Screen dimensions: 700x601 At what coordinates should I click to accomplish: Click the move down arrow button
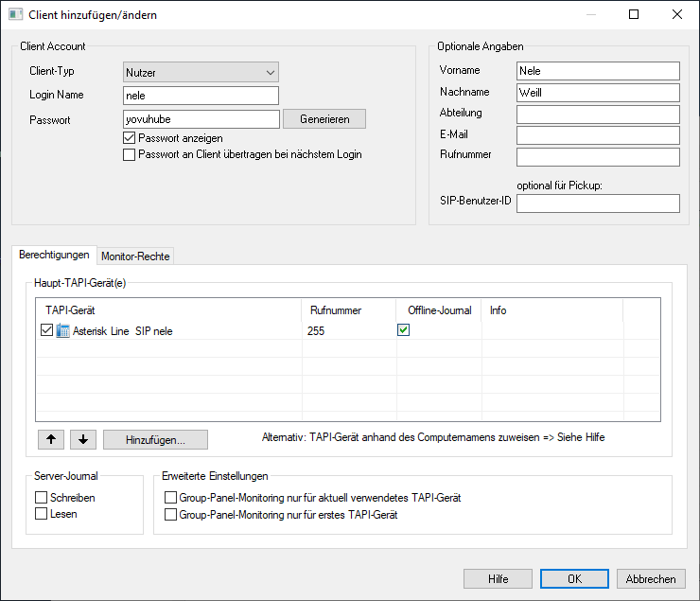[83, 439]
